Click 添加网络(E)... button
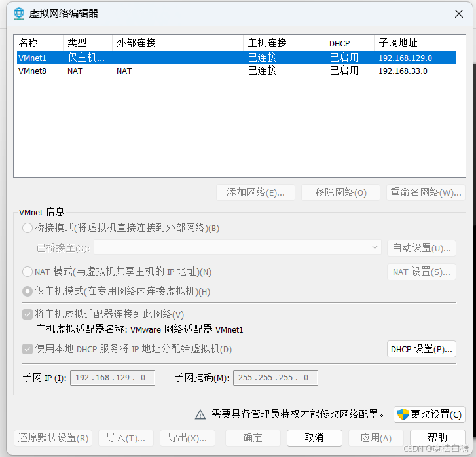The image size is (476, 457). click(255, 192)
